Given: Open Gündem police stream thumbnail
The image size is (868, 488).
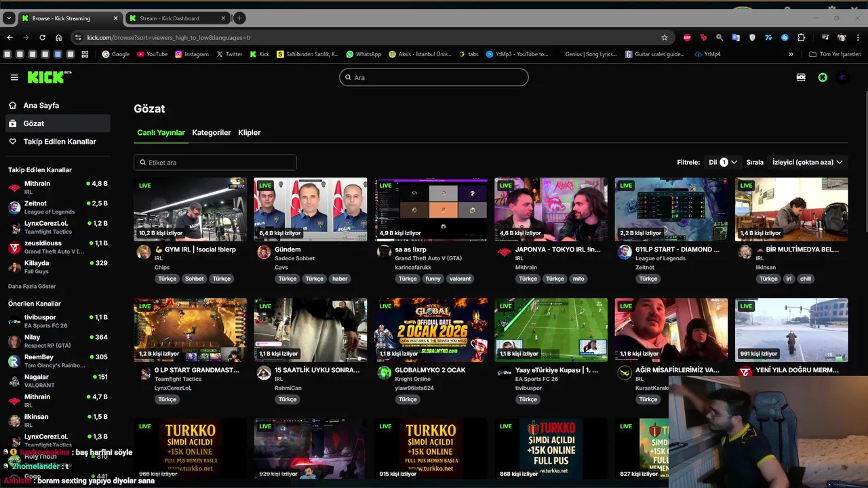Looking at the screenshot, I should [x=311, y=209].
